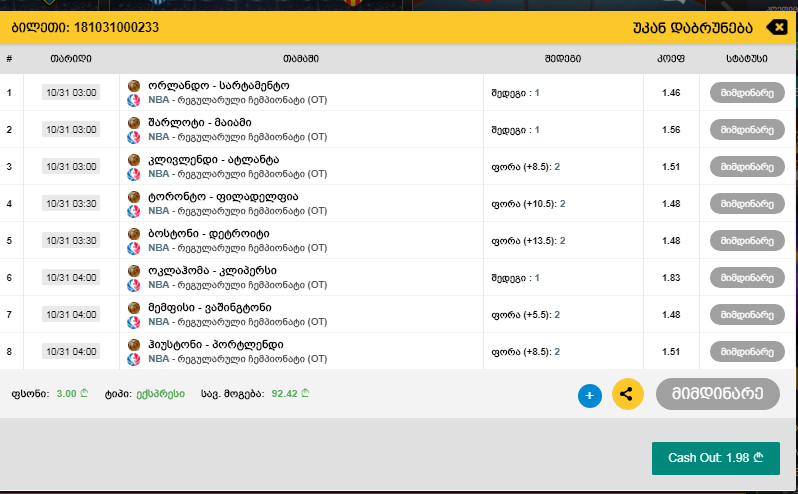798x494 pixels.
Task: Click the status pill in მემფისი - ვაშინგტონი row
Action: 747,314
